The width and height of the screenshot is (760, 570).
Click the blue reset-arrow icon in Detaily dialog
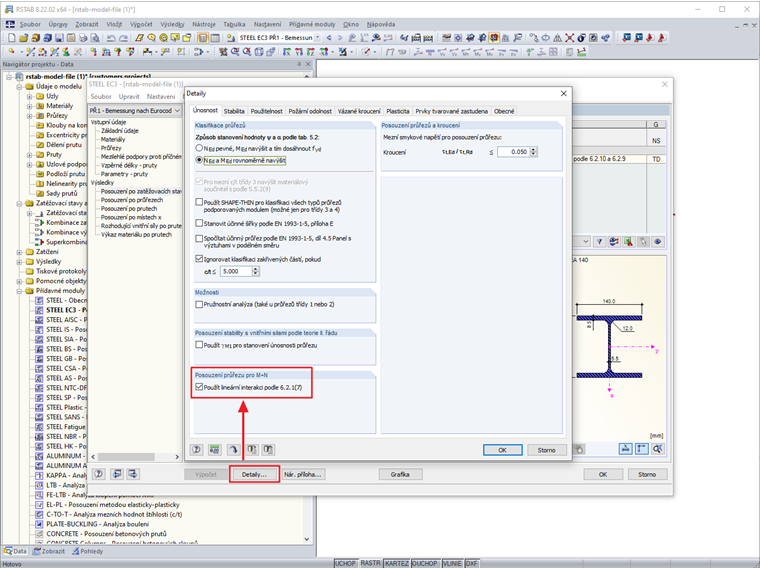(234, 450)
